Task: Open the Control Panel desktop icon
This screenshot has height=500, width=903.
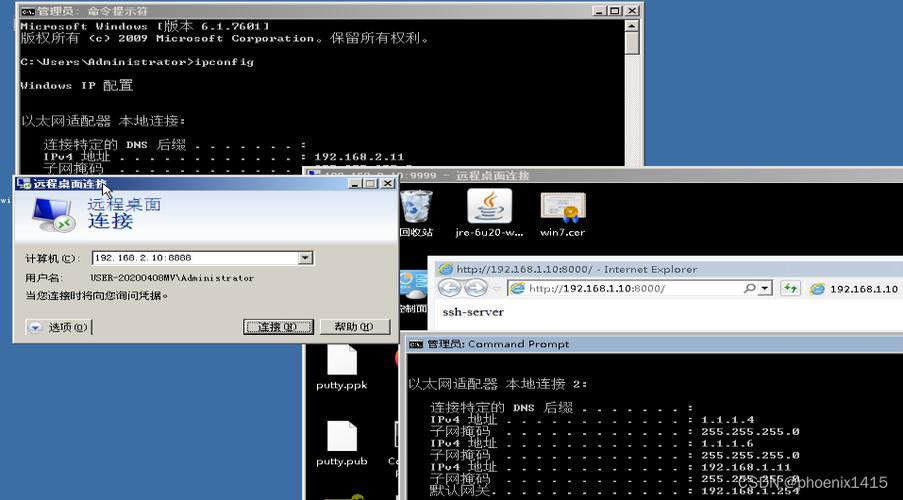Action: (x=410, y=288)
